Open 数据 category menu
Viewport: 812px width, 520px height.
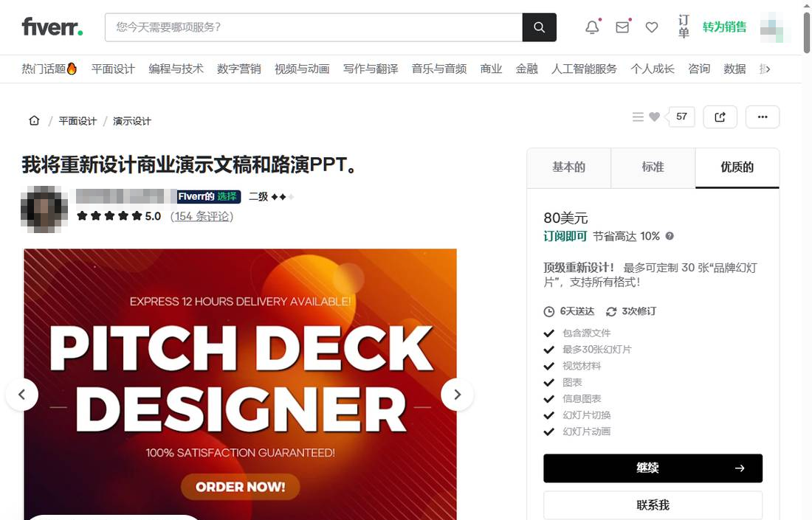coord(734,69)
